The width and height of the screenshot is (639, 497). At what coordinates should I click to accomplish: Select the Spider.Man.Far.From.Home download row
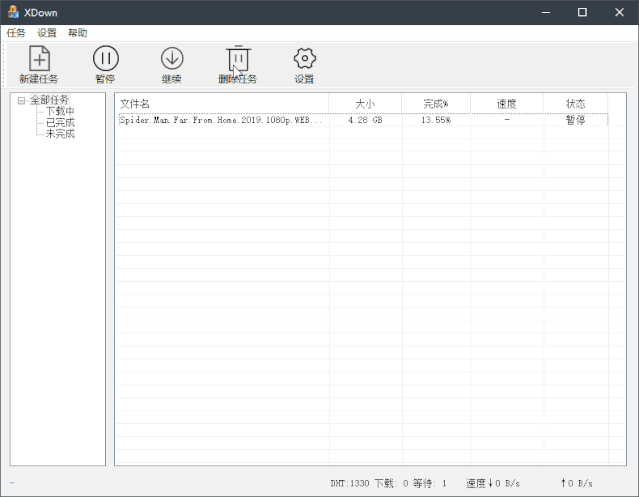pyautogui.click(x=221, y=120)
